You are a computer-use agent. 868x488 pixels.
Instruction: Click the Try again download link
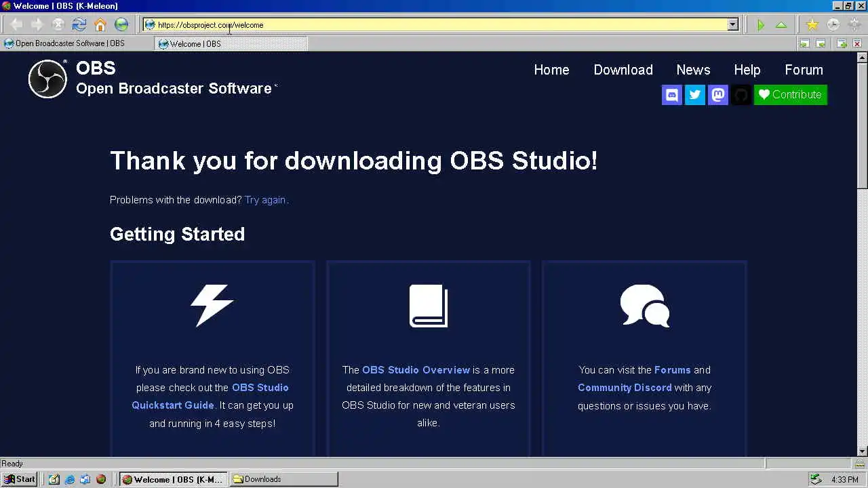click(265, 200)
